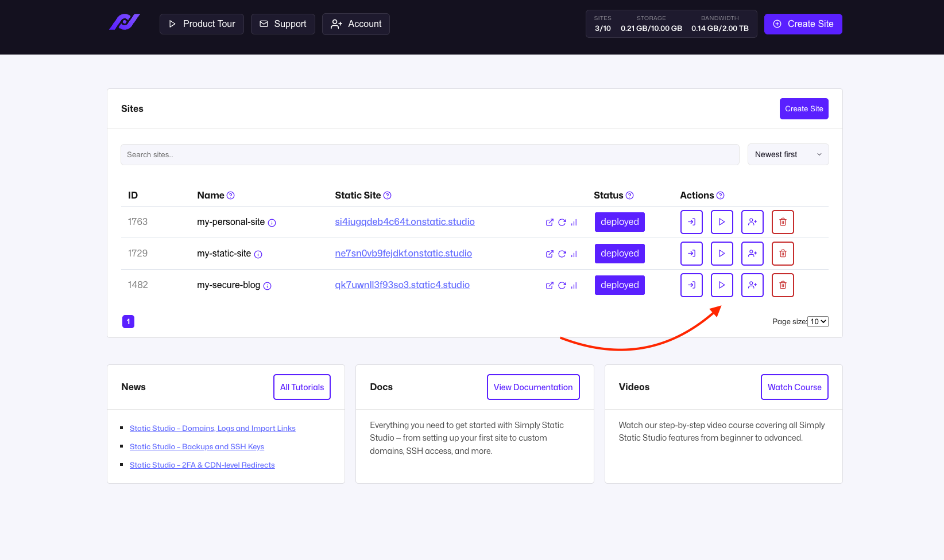Log in to my-personal-site via login icon
This screenshot has width=944, height=560.
tap(691, 222)
